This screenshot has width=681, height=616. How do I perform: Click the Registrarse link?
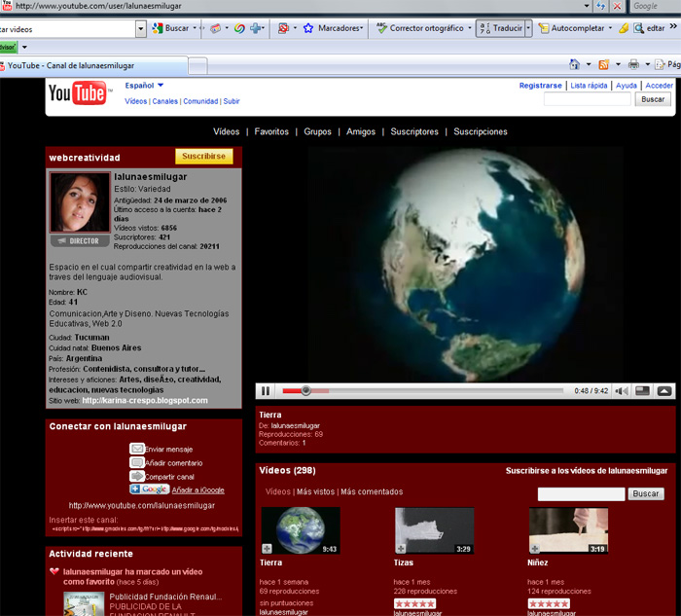click(540, 86)
